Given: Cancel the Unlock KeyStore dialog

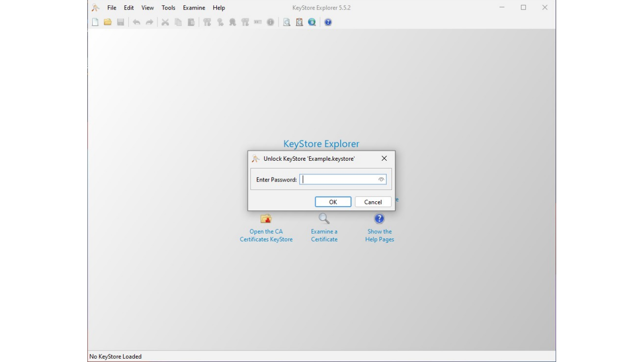Looking at the screenshot, I should (373, 202).
